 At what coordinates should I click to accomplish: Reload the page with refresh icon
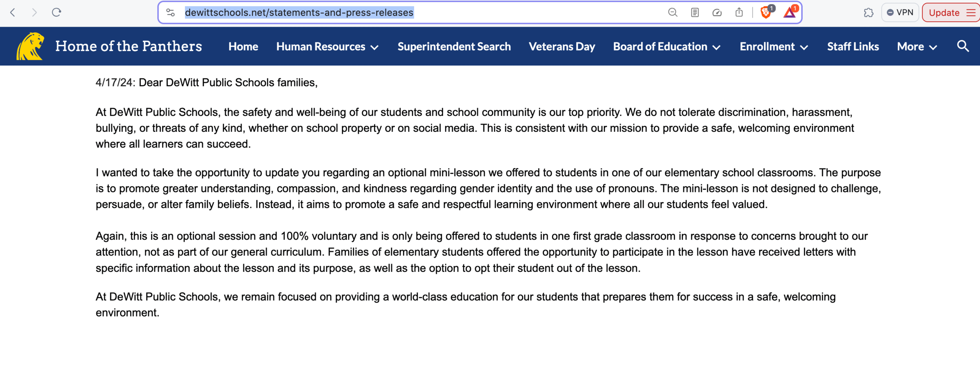click(56, 13)
